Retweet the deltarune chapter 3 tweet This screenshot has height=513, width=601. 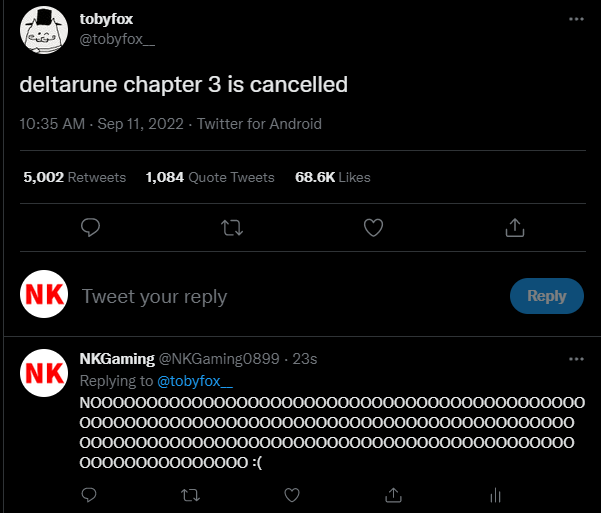click(x=232, y=229)
